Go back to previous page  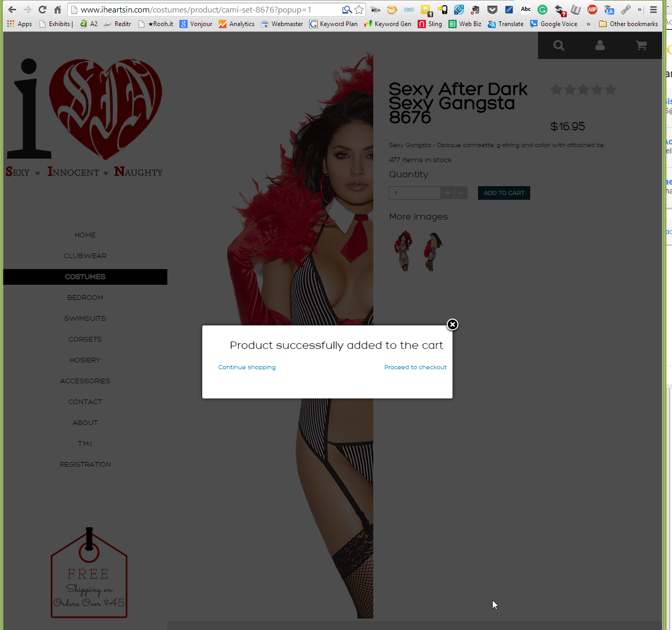(x=12, y=9)
